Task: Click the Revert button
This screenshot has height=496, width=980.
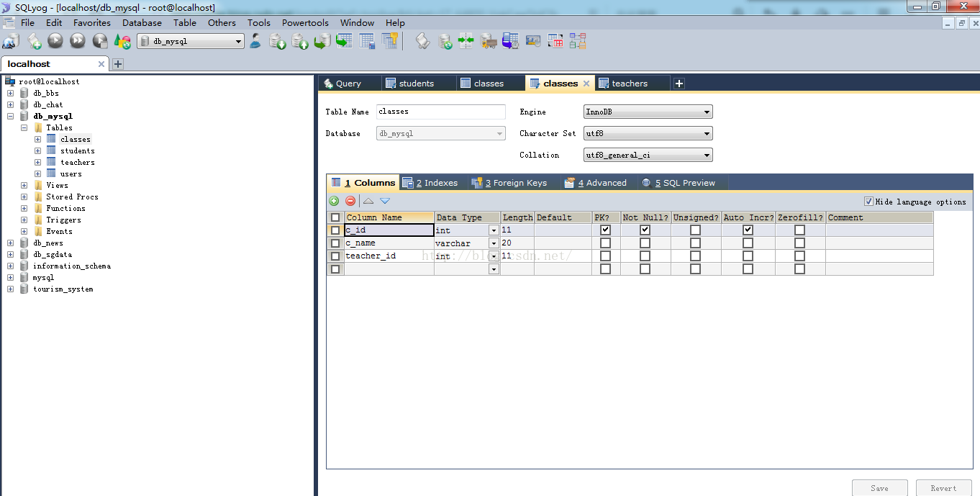Action: point(943,488)
